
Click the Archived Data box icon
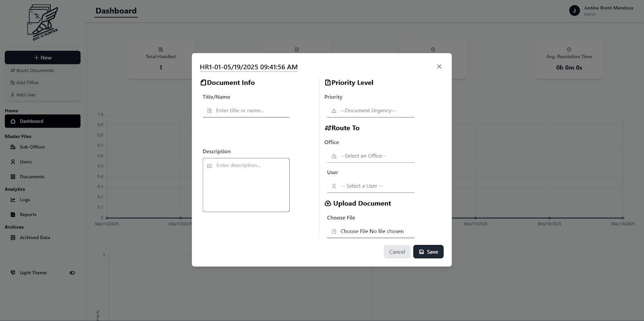[x=13, y=237]
